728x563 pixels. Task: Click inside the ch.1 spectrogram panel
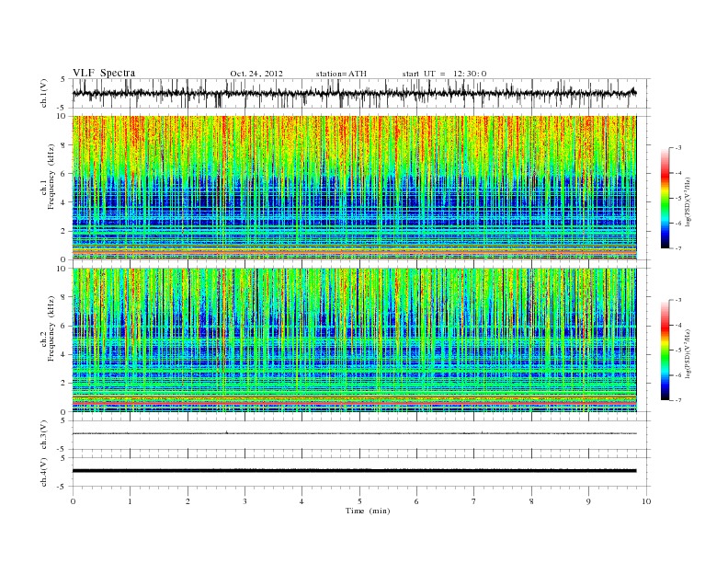point(354,188)
